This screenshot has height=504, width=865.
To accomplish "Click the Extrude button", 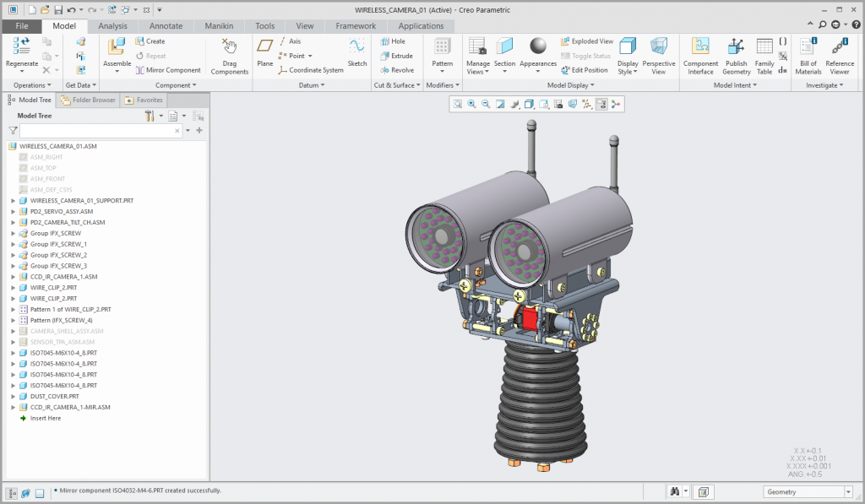I will click(x=396, y=56).
